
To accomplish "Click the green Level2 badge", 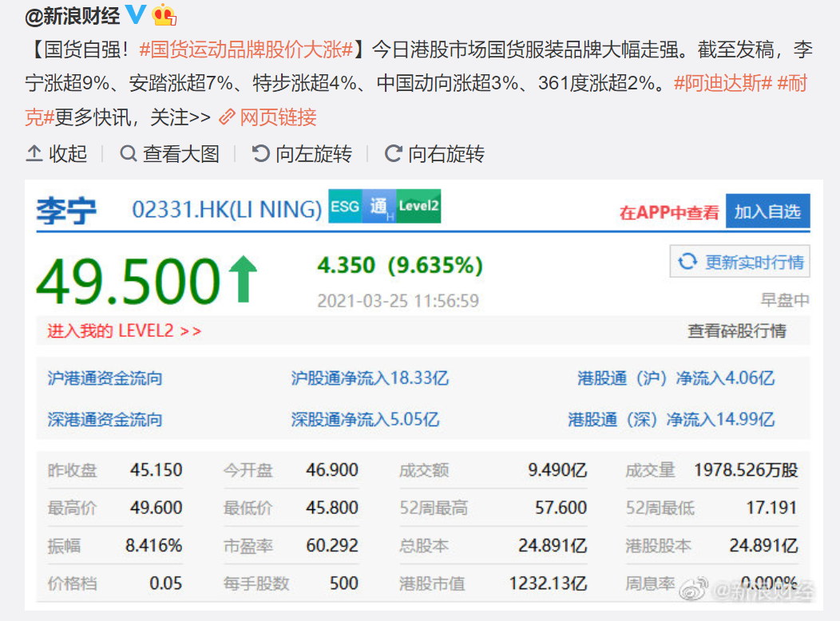I will pos(418,206).
